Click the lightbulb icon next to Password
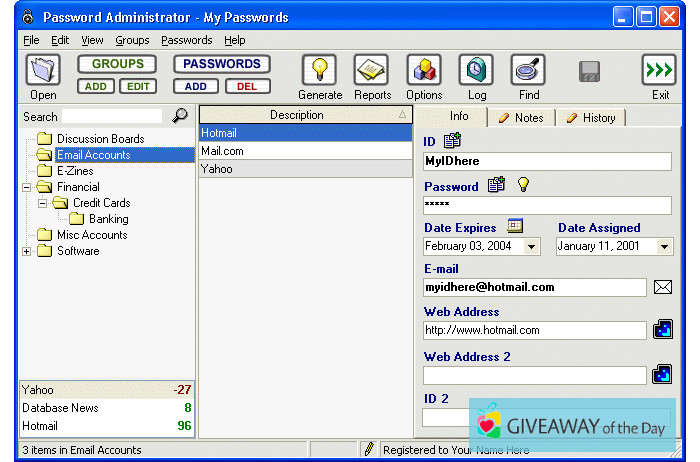Viewport: 700px width, 462px height. [522, 185]
